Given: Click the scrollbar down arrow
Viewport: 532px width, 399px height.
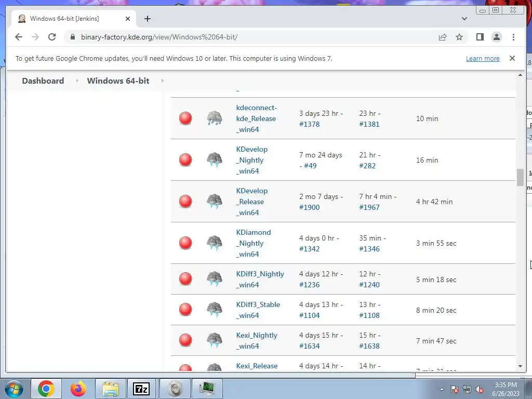Looking at the screenshot, I should pyautogui.click(x=520, y=366).
